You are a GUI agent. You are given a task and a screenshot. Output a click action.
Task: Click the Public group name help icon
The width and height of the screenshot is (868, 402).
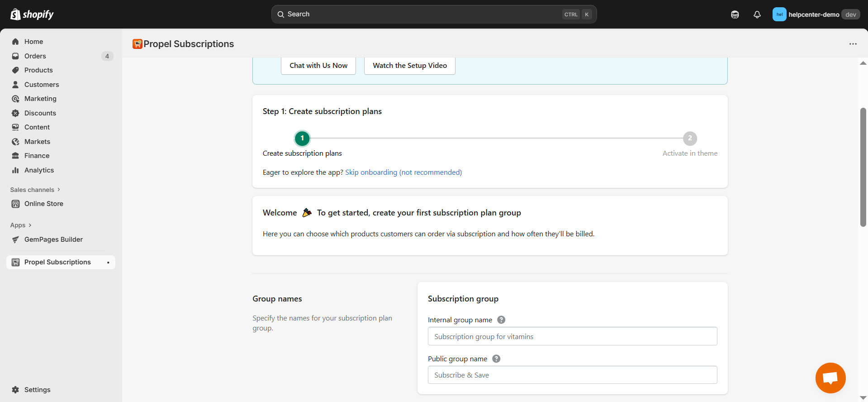coord(496,359)
